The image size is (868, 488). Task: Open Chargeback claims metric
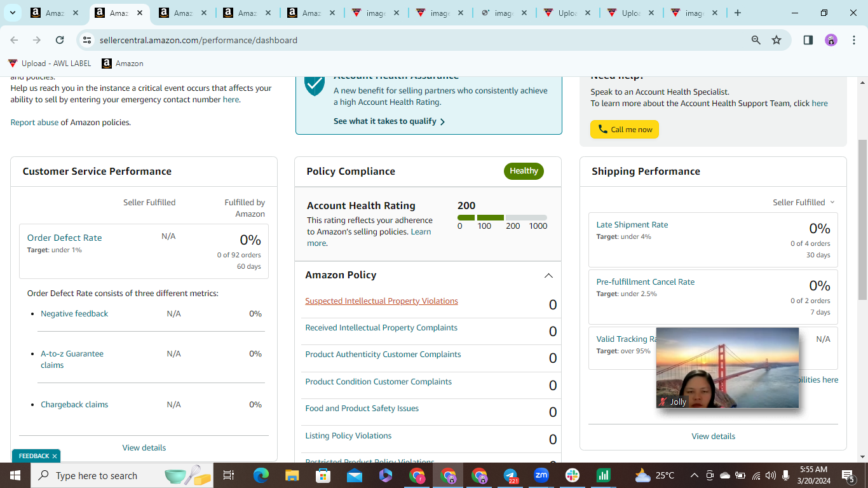pyautogui.click(x=74, y=404)
